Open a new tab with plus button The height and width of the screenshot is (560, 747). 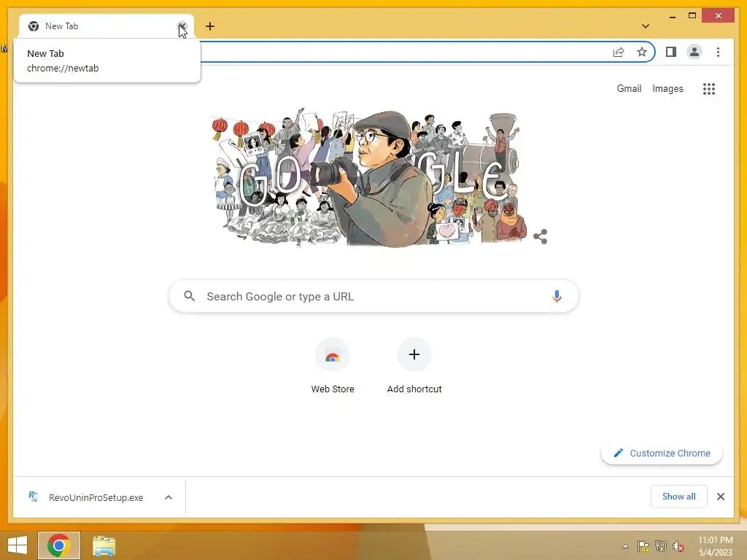tap(210, 26)
